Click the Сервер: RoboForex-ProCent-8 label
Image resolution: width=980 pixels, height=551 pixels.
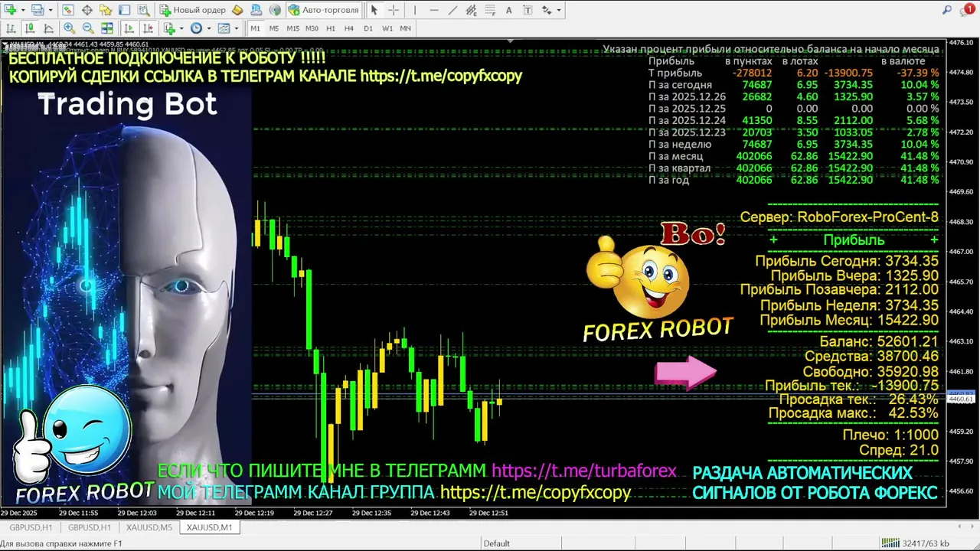click(x=839, y=217)
